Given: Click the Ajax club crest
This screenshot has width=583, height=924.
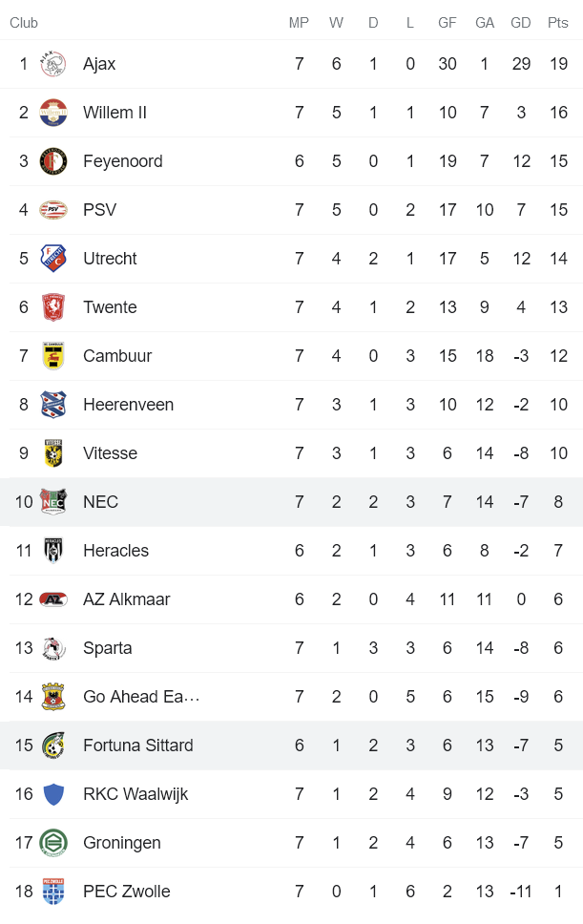Looking at the screenshot, I should tap(53, 64).
